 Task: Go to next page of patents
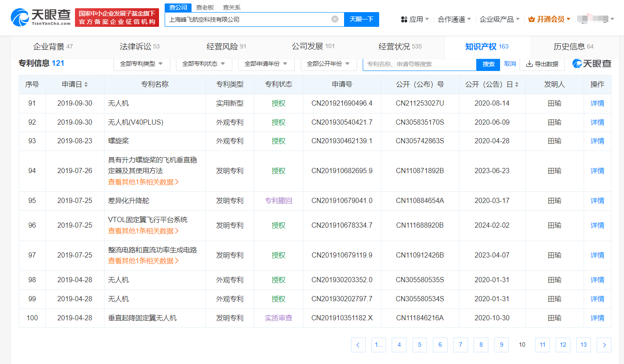(604, 345)
